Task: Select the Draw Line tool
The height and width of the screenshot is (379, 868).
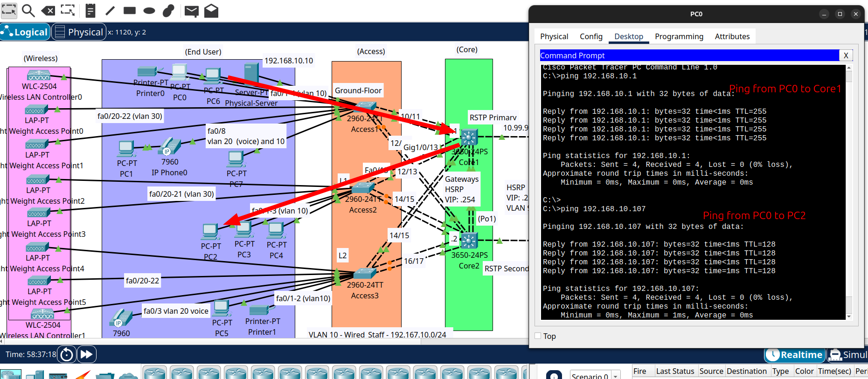Action: [x=110, y=10]
